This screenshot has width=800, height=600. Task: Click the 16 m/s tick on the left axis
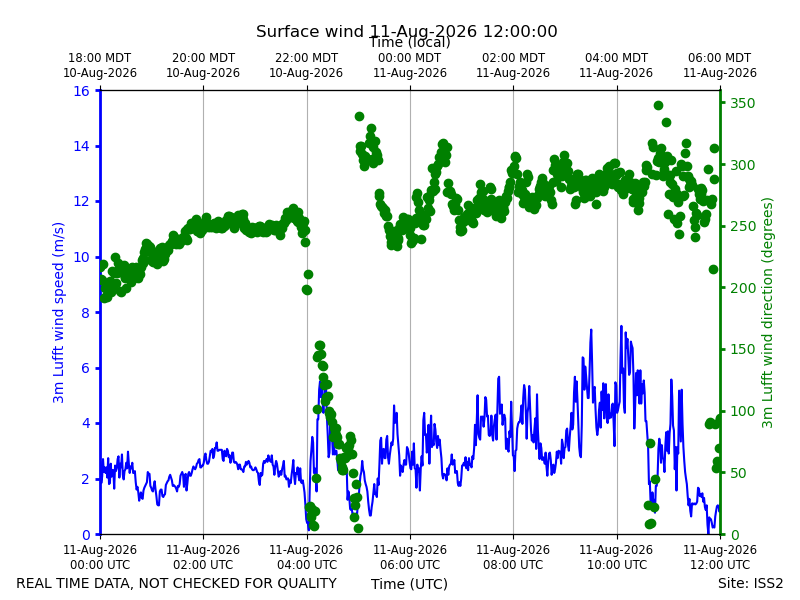[x=82, y=91]
